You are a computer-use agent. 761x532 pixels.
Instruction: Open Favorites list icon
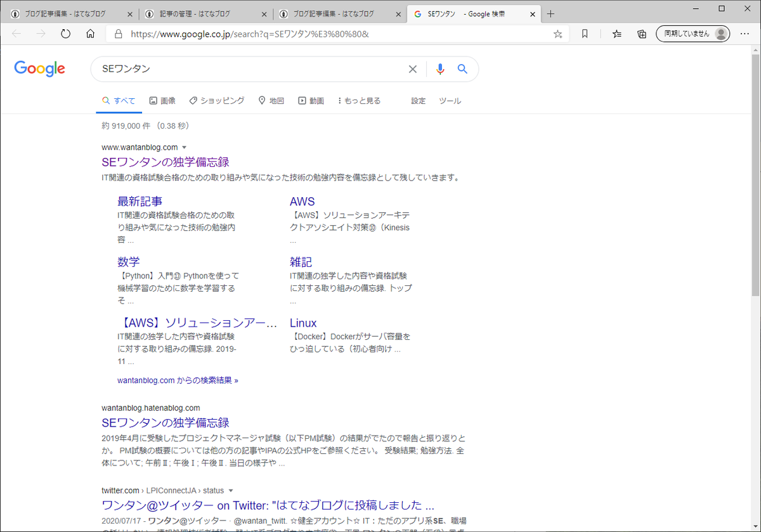click(x=617, y=34)
